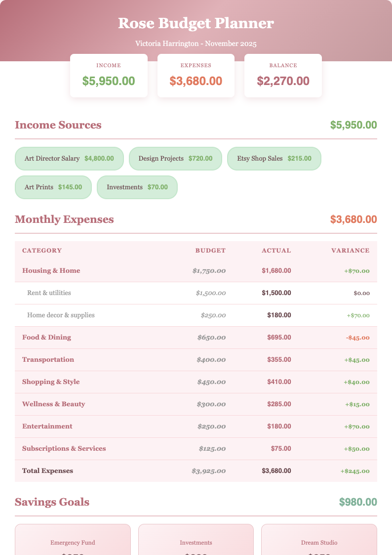This screenshot has height=555, width=392.
Task: Select the Transportation row label
Action: (x=48, y=360)
